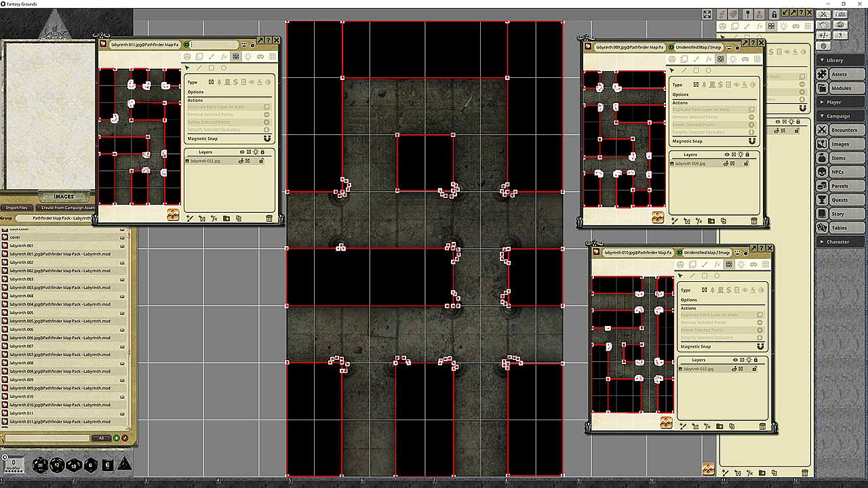Click the add fx layer icon in the labyrinth 011 window
The width and height of the screenshot is (868, 488).
pyautogui.click(x=214, y=218)
